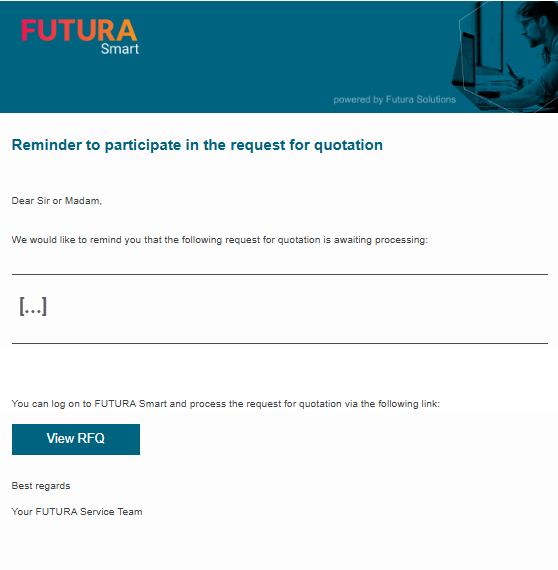Click Your FUTURA Service Team signature
Screen dimensions: 558x570
pos(77,512)
